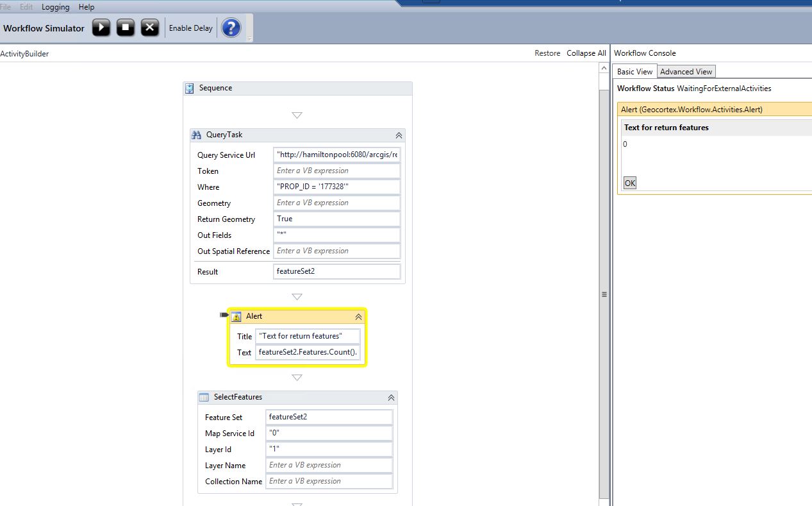This screenshot has height=506, width=812.
Task: Click the Alert Text expression field
Action: (308, 352)
